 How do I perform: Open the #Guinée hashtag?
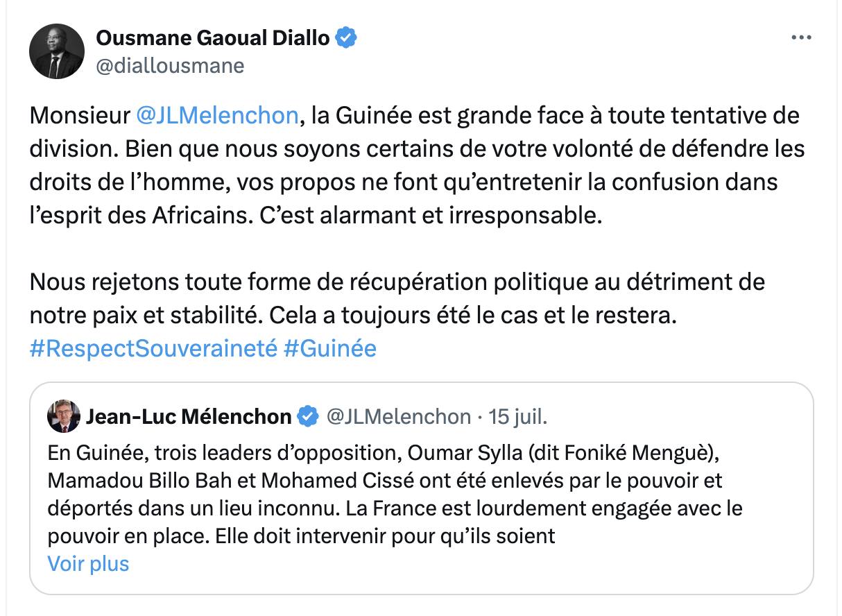[x=330, y=348]
